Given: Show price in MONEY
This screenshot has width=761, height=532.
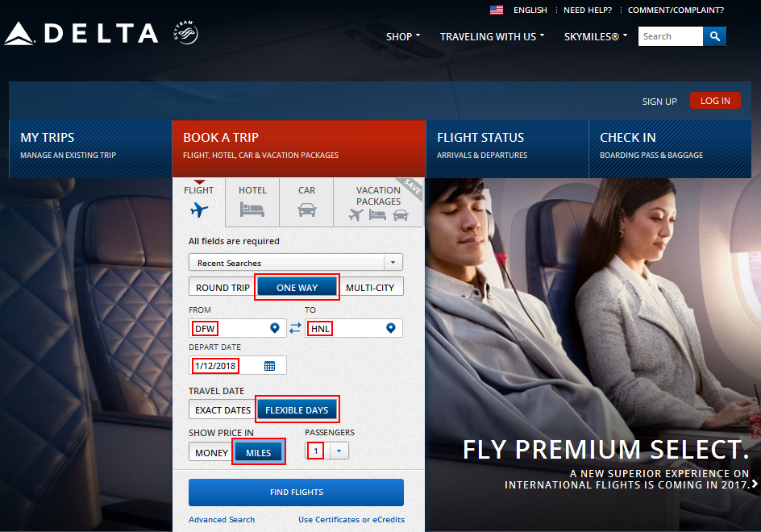Looking at the screenshot, I should click(x=211, y=452).
